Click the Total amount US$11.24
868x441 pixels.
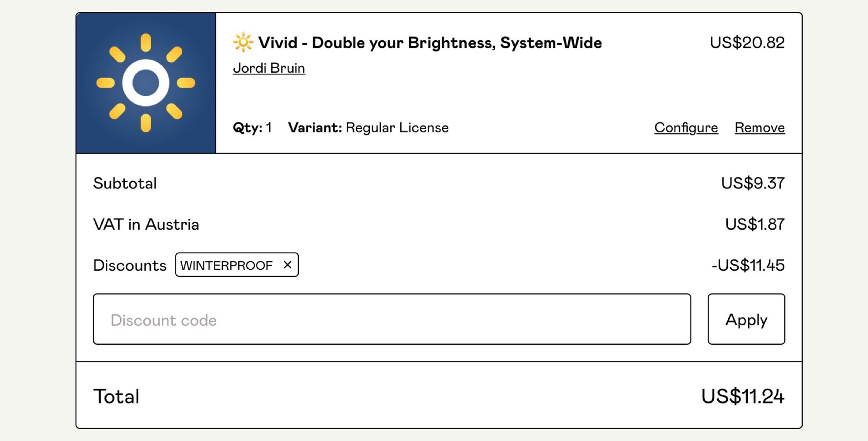click(742, 396)
